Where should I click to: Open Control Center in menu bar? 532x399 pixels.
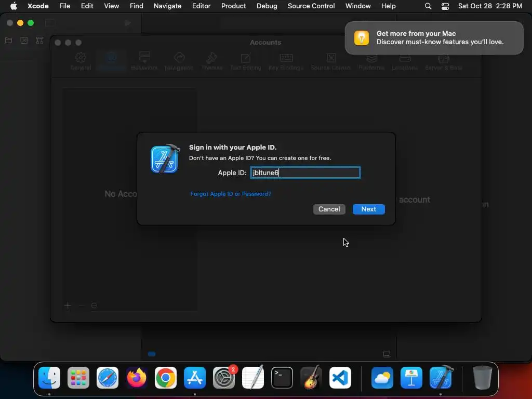pos(445,6)
